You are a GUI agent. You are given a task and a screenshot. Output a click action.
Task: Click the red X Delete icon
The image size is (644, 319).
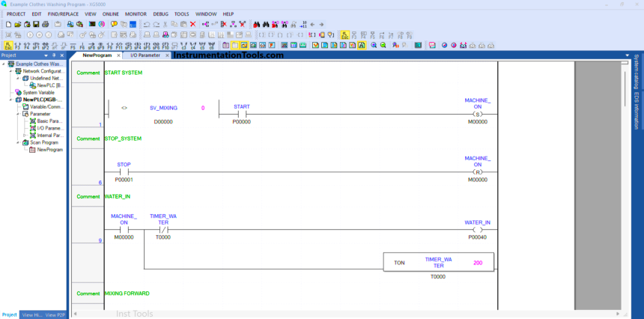pyautogui.click(x=192, y=24)
